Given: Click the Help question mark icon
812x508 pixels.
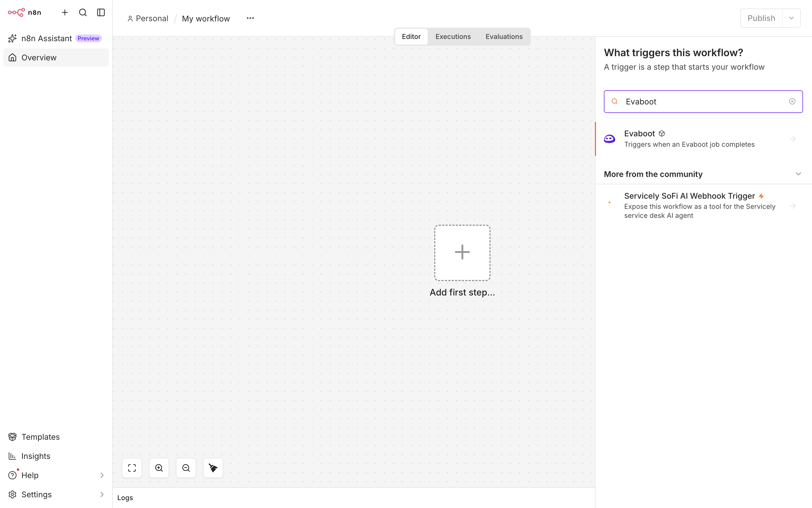Looking at the screenshot, I should (x=12, y=475).
